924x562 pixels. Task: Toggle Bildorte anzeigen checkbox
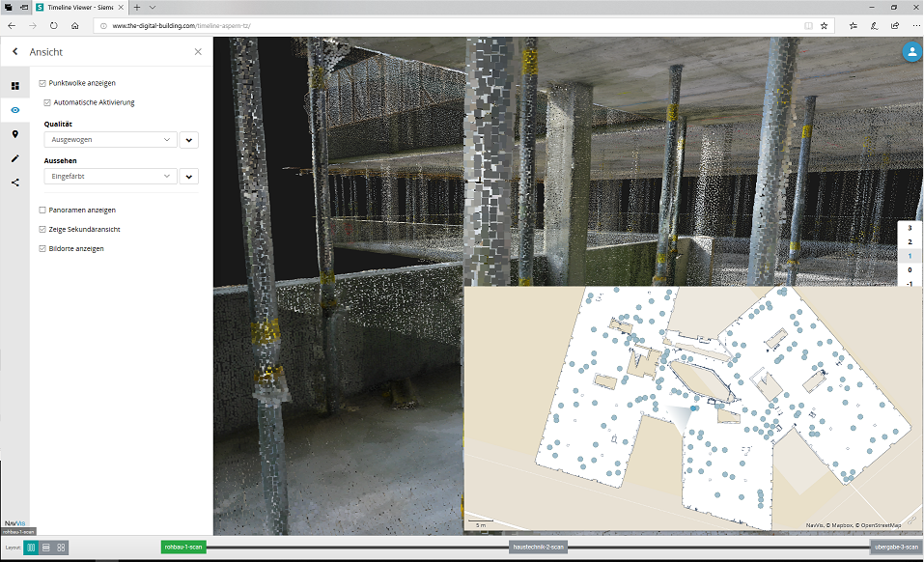tap(42, 248)
